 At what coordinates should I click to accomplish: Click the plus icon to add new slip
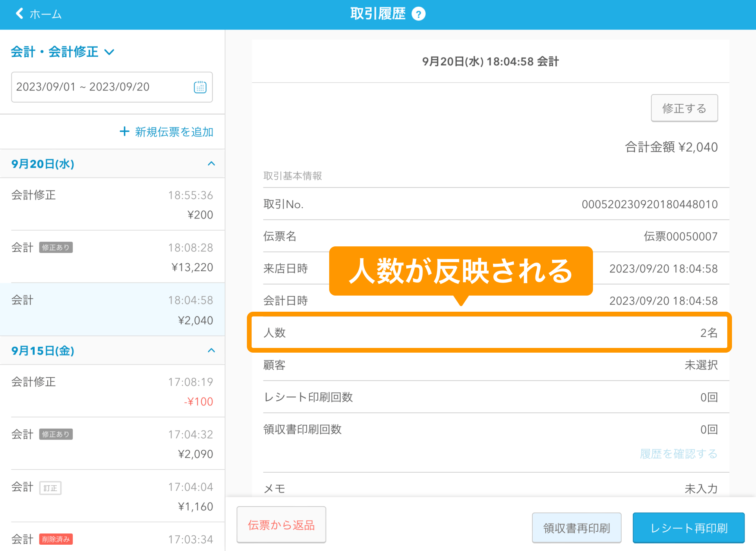coord(124,131)
